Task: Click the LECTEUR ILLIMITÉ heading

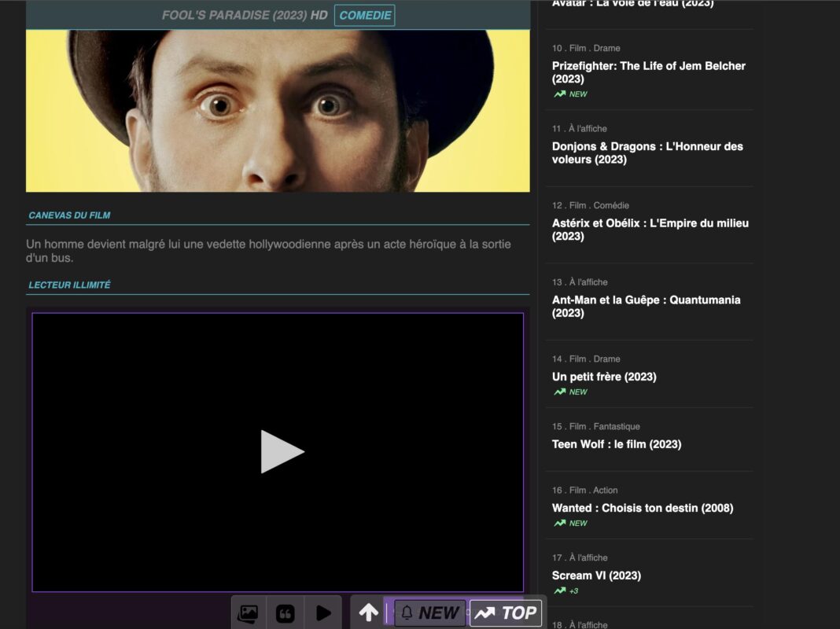Action: pyautogui.click(x=69, y=285)
